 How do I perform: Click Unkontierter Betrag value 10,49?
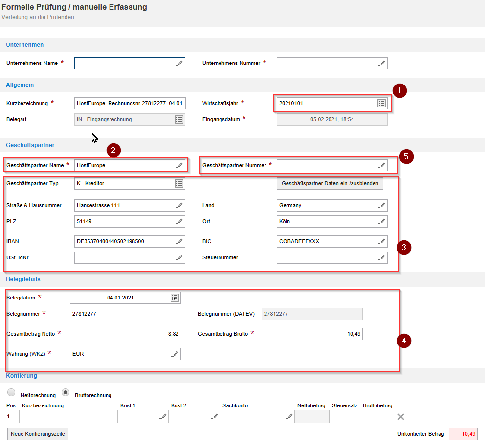pos(463,434)
